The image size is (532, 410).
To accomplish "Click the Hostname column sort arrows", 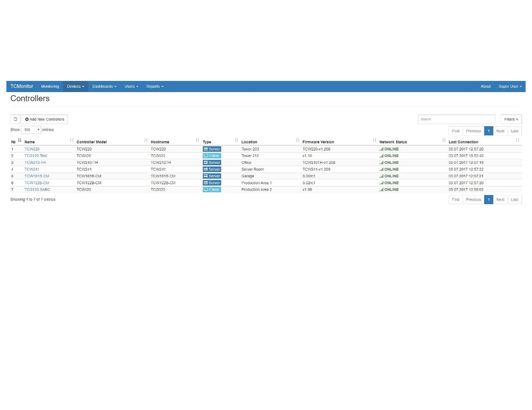I will point(198,140).
